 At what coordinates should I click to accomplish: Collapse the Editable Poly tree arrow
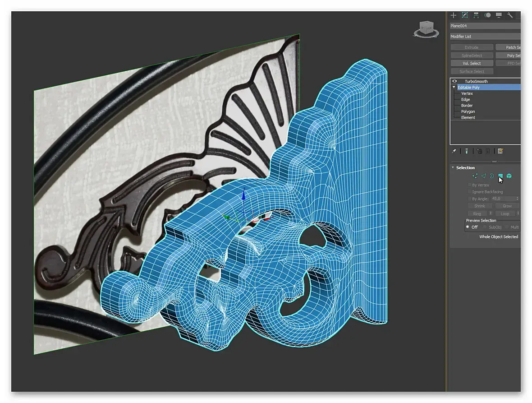(x=454, y=87)
